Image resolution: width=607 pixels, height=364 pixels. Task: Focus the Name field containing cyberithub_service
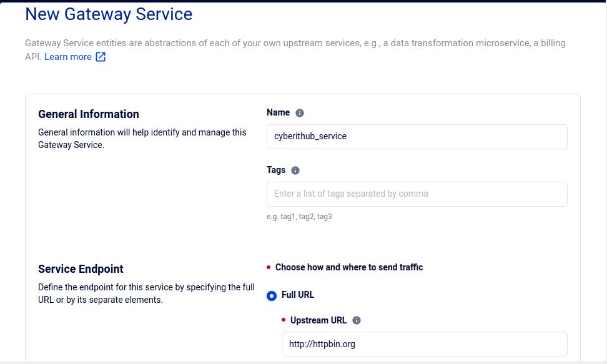(x=417, y=137)
